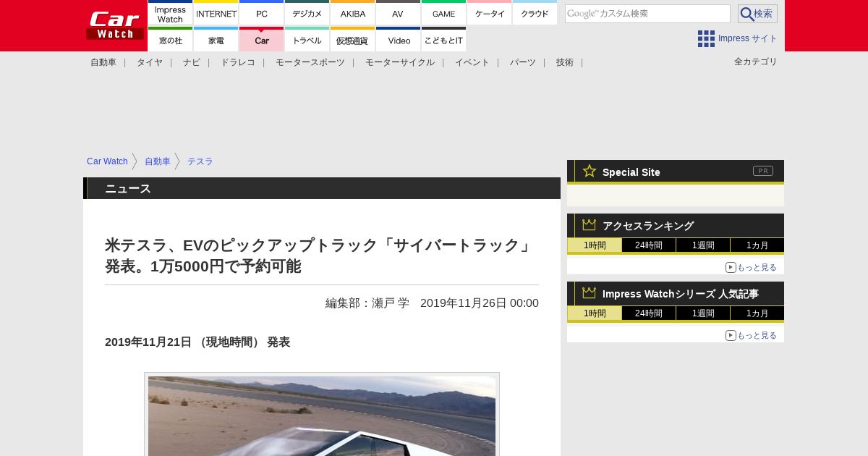
Task: Click the 2019年11月21日（現地時間）発表 text
Action: (x=197, y=342)
